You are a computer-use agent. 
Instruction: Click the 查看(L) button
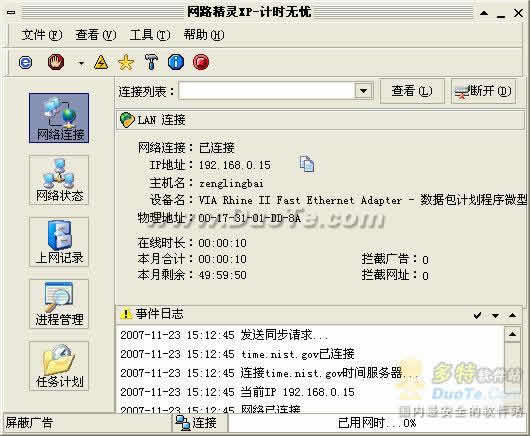(412, 91)
